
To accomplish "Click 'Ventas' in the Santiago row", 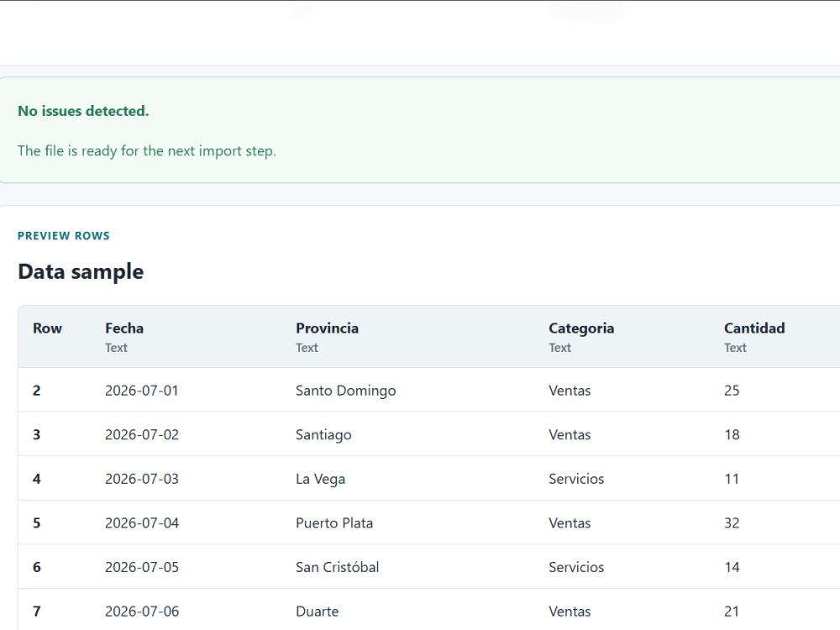I will [570, 434].
